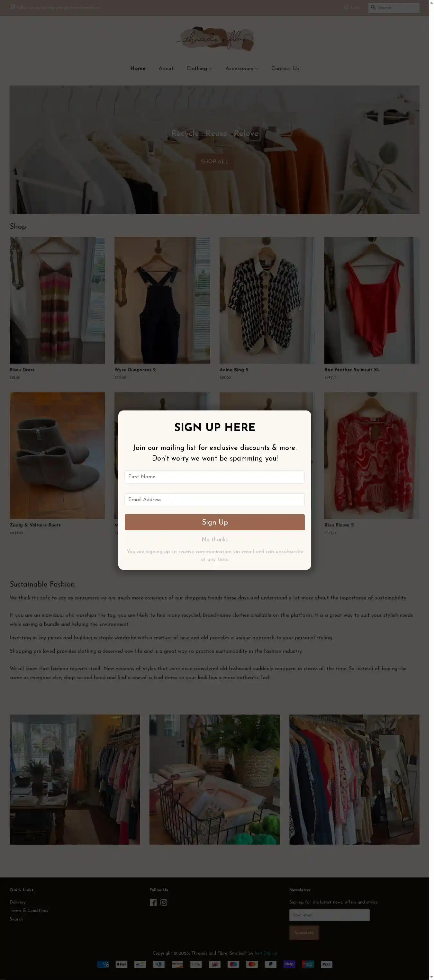This screenshot has height=980, width=434.
Task: Open the Rixo Blouse S product thumbnail
Action: 372,455
